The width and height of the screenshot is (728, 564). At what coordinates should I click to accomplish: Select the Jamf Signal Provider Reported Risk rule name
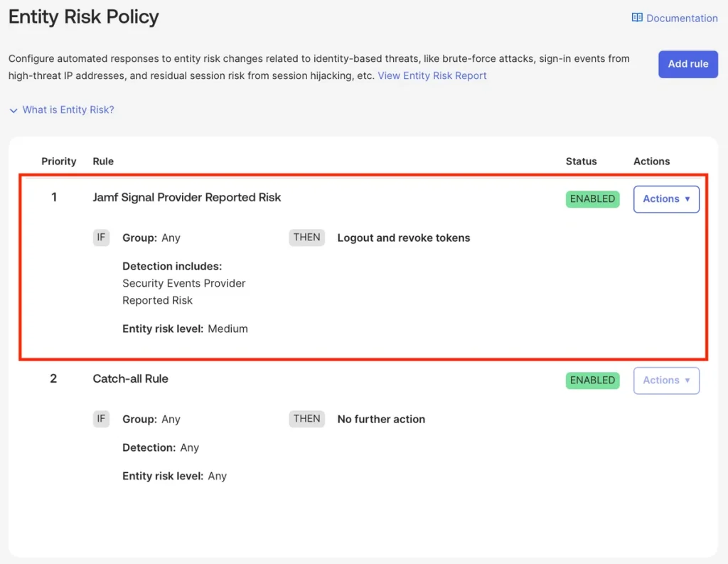(187, 198)
